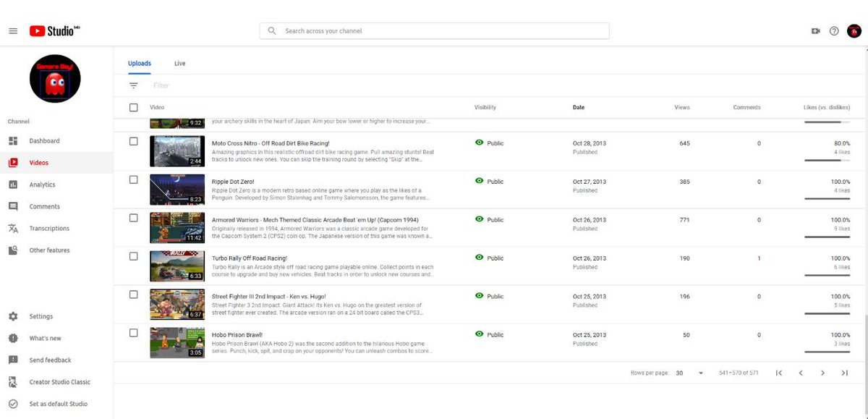Click the YouTube Studio logo
This screenshot has width=868, height=419.
click(x=55, y=31)
